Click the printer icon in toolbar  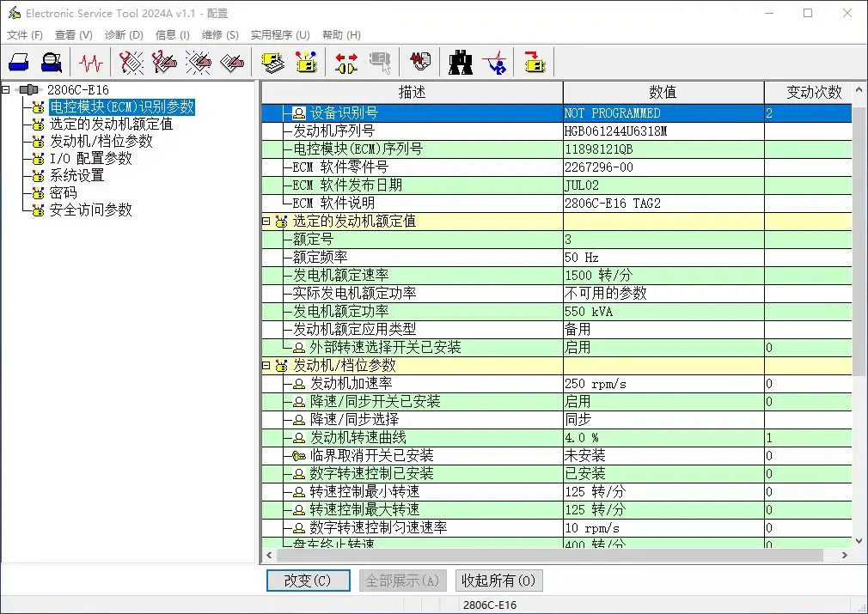tap(19, 62)
